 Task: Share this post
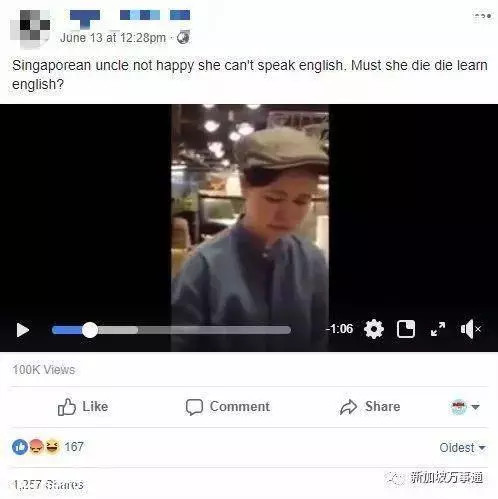click(x=370, y=407)
